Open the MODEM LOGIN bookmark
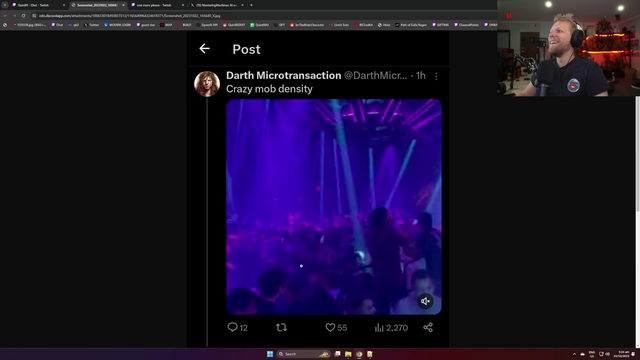 point(117,25)
